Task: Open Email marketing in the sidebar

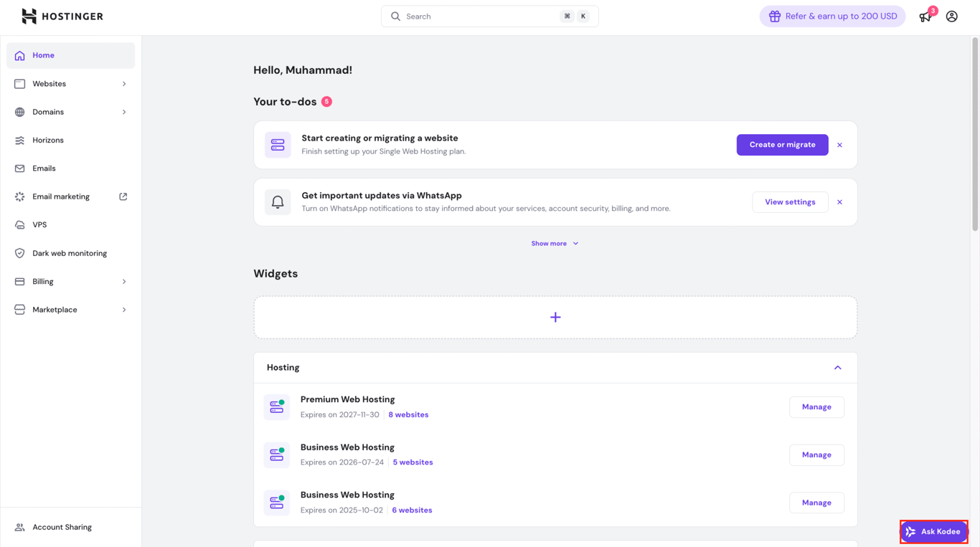Action: [70, 196]
